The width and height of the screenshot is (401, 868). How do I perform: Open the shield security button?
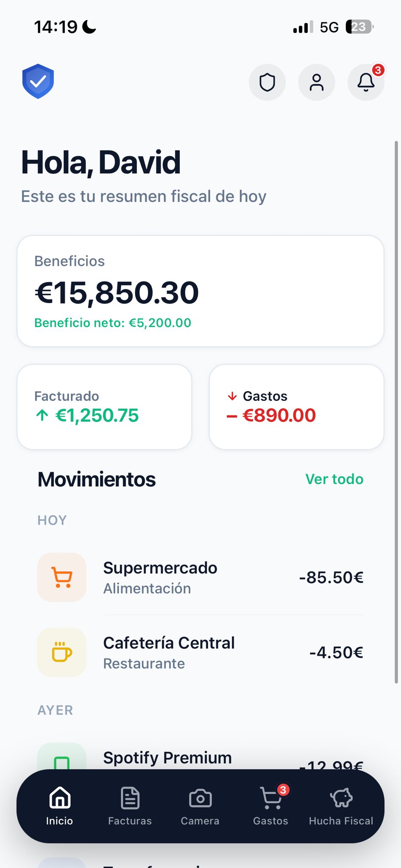[267, 82]
